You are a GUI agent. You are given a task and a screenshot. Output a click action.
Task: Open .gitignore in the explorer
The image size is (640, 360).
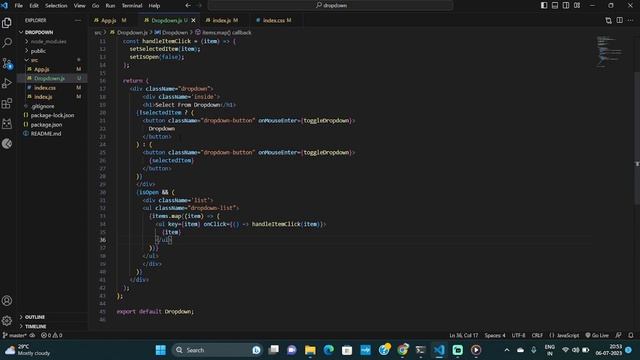tap(42, 106)
